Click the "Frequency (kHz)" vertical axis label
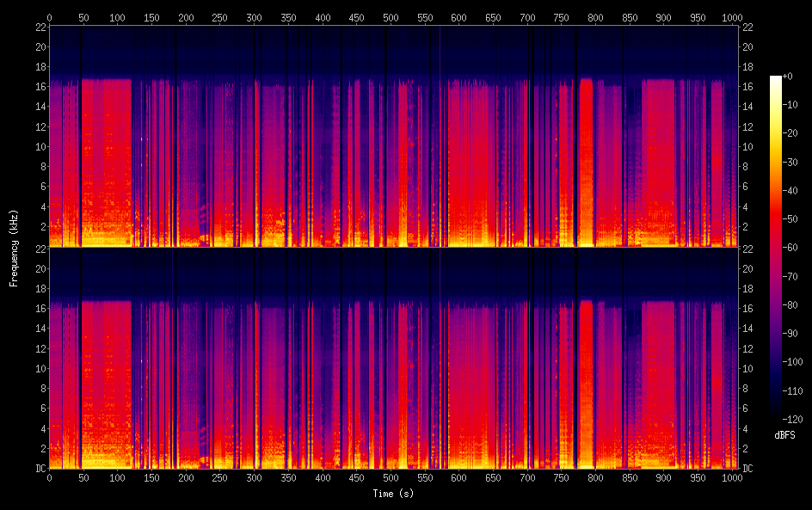The height and width of the screenshot is (510, 812). coord(14,247)
